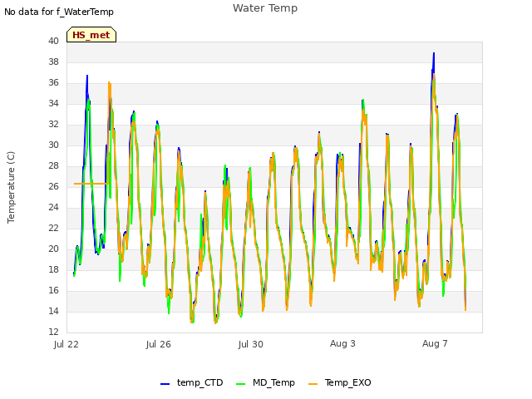This screenshot has height=399, width=532.
Task: Click the 40 y-axis tick label
Action: click(53, 41)
